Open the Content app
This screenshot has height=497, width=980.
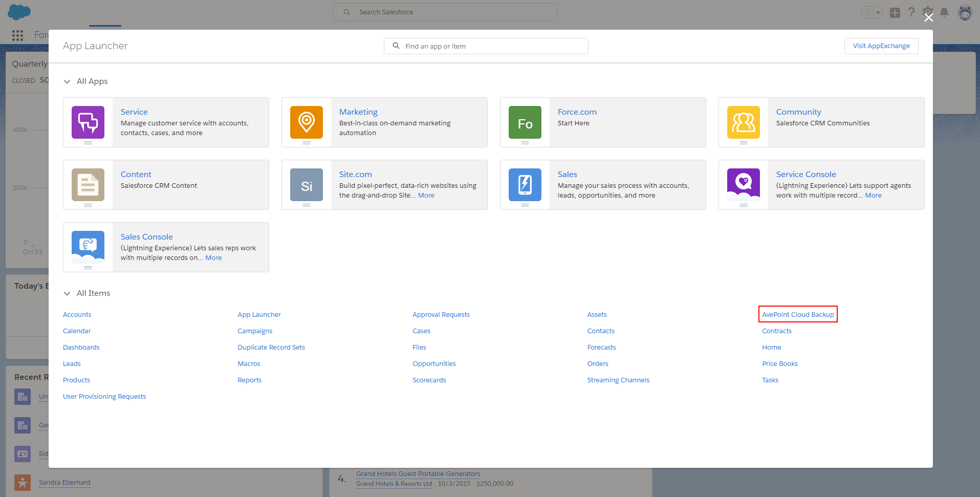(135, 174)
